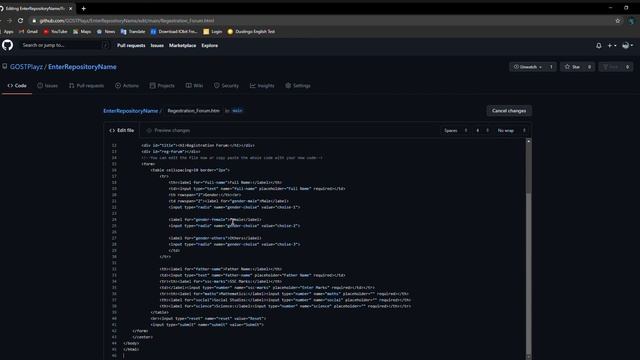
Task: Click the watchers count 1
Action: pos(551,67)
